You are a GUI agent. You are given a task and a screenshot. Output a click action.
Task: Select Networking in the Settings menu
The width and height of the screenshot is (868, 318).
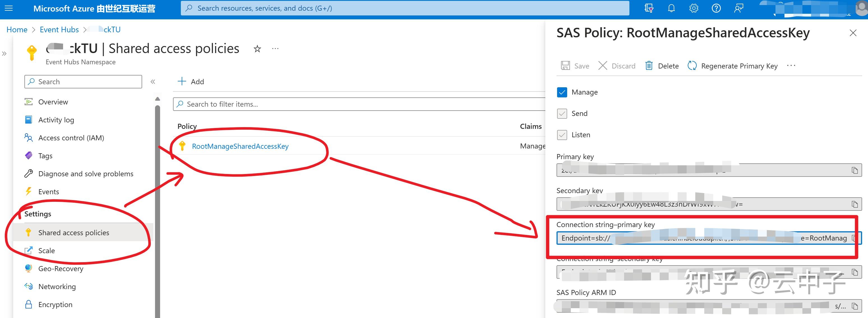(57, 286)
